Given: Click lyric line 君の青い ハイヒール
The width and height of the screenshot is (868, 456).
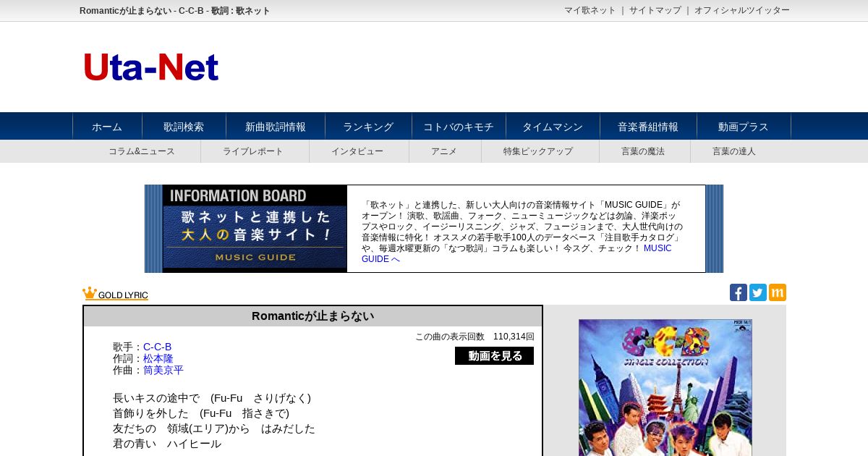Looking at the screenshot, I should (167, 444).
